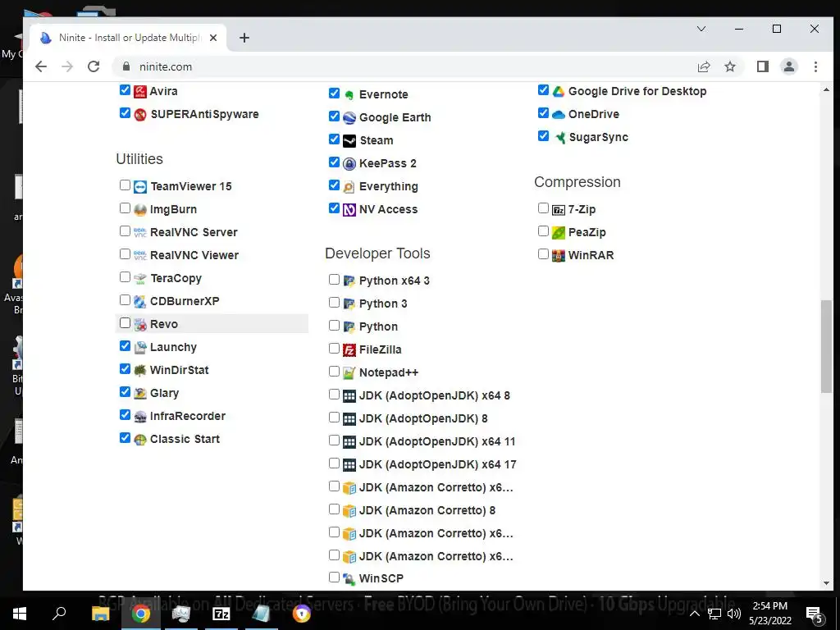Uncheck the Launchy checkbox

[x=125, y=345]
